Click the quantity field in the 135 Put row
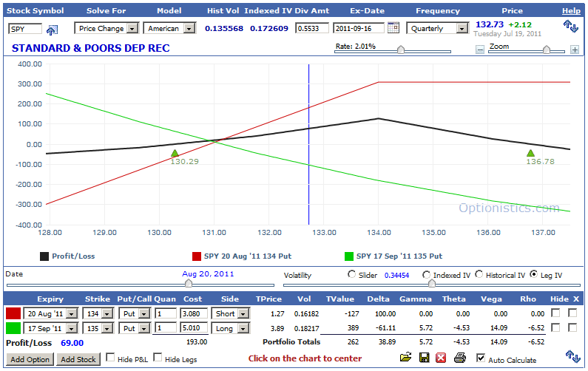 166,328
